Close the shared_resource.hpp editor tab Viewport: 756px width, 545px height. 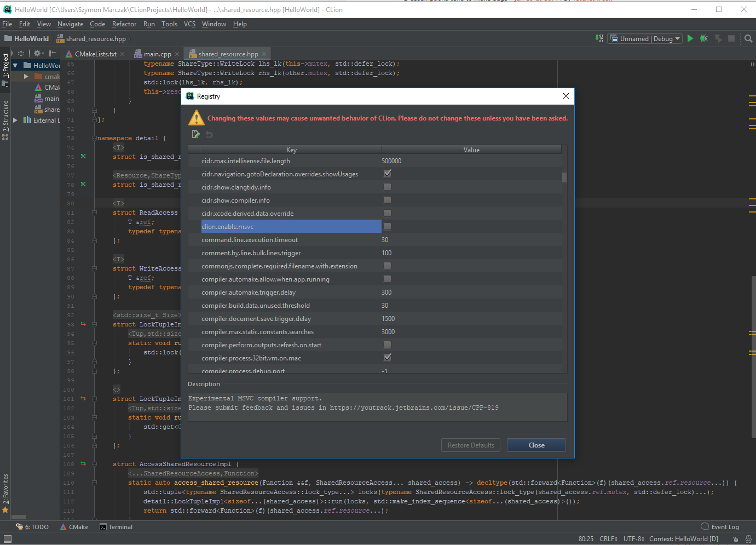264,54
